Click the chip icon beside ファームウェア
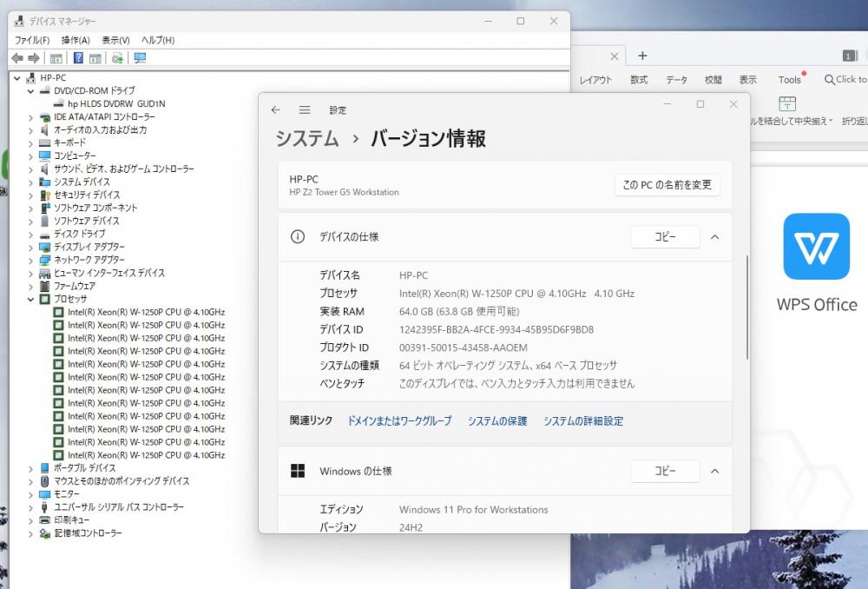The image size is (868, 589). click(x=45, y=286)
